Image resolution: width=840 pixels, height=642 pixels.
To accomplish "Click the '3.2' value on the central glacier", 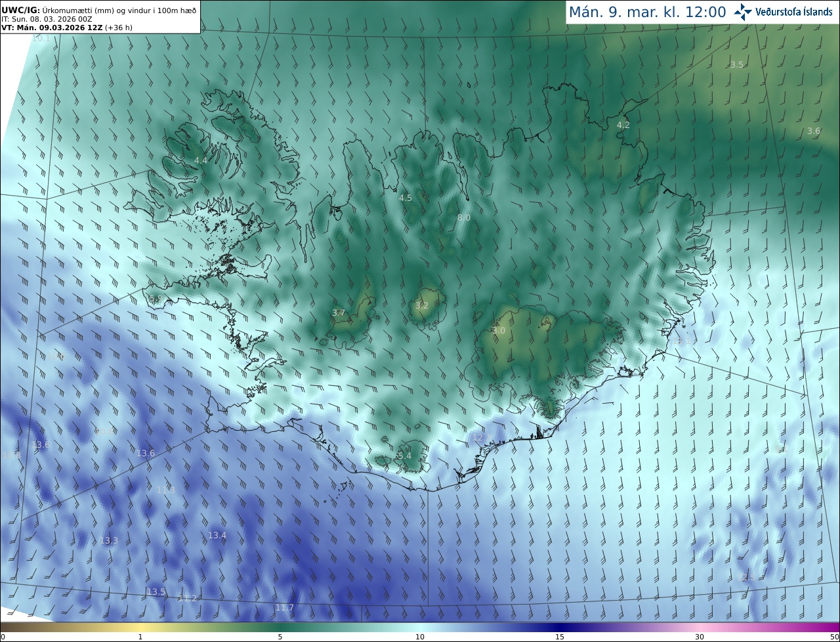I will click(x=422, y=305).
